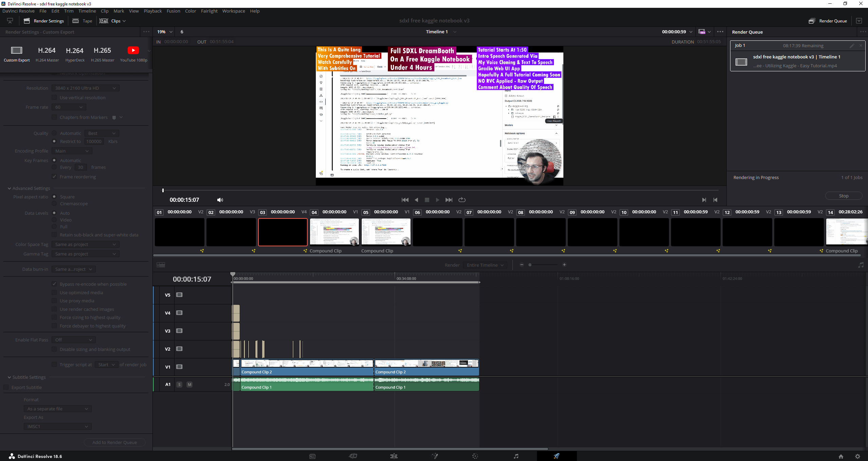The height and width of the screenshot is (461, 868).
Task: Select the YouTube 1080p render preset
Action: [x=133, y=54]
